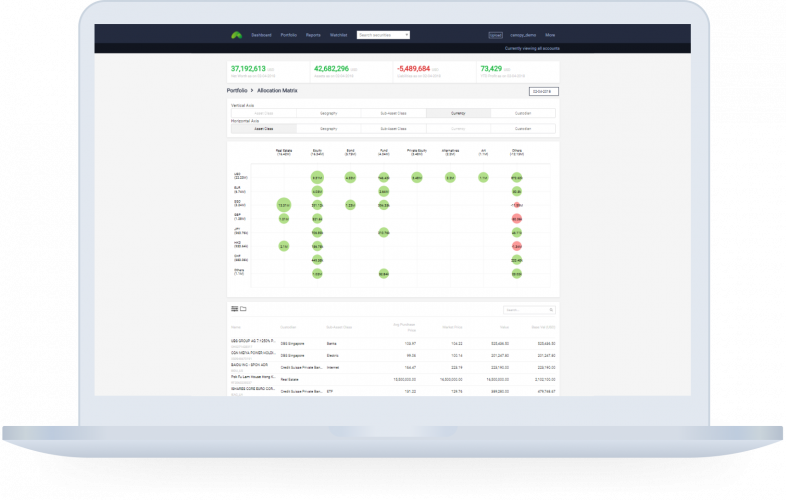Viewport: 786px width, 500px height.
Task: Select Currency on the vertical axis
Action: point(458,113)
